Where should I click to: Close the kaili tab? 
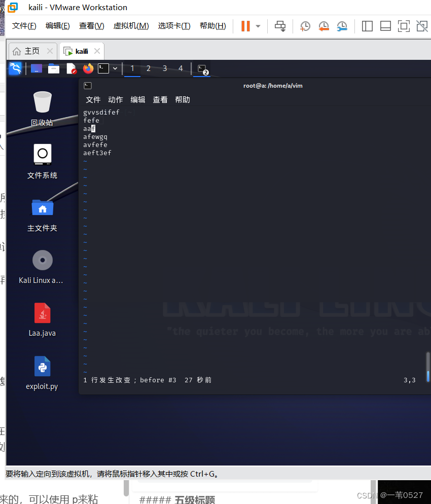coord(97,51)
